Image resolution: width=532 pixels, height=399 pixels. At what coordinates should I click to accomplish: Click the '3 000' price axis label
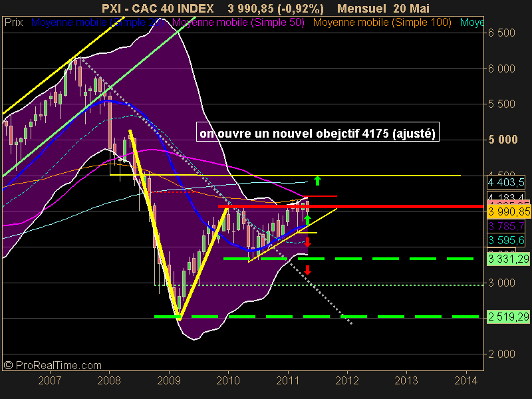(501, 283)
